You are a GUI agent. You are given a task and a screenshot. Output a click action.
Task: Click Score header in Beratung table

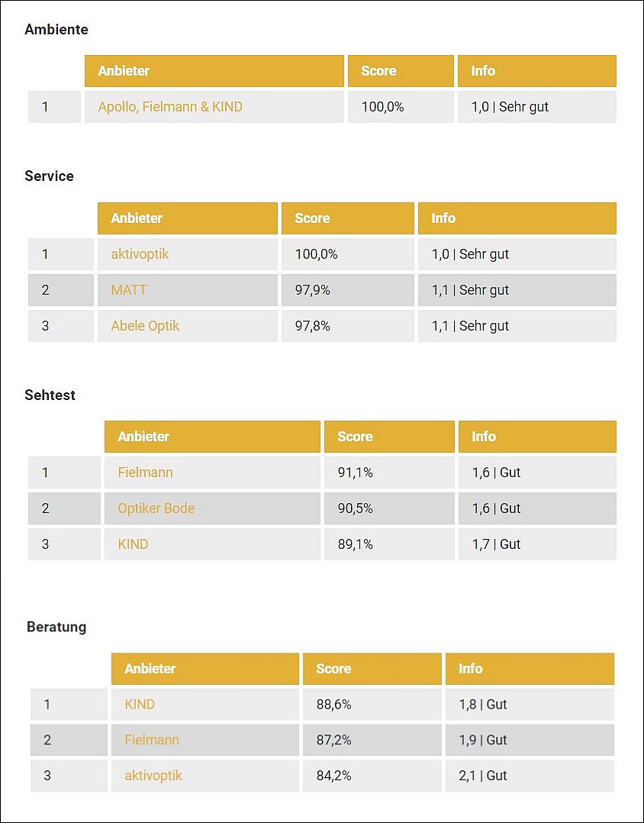tap(333, 669)
